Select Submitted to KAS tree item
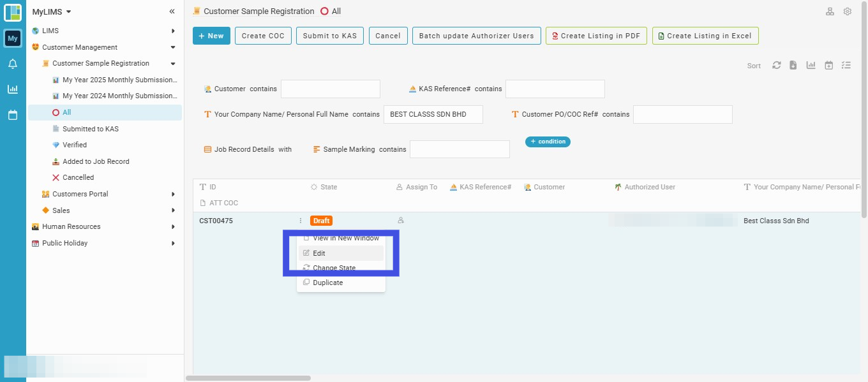Screen dimensions: 868x382 (91, 129)
